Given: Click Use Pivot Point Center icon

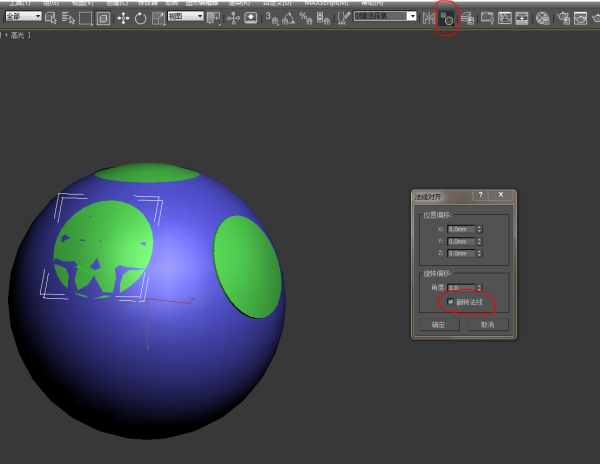Looking at the screenshot, I should [x=213, y=18].
